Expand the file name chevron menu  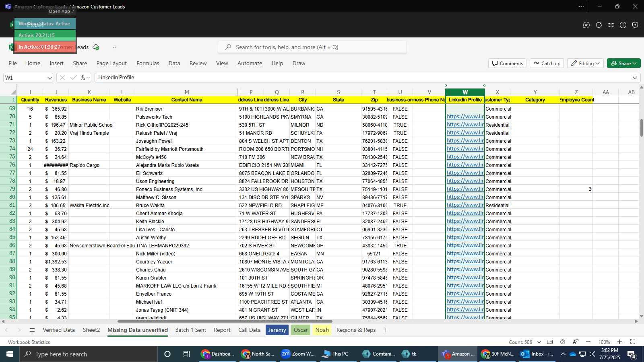pos(114,47)
